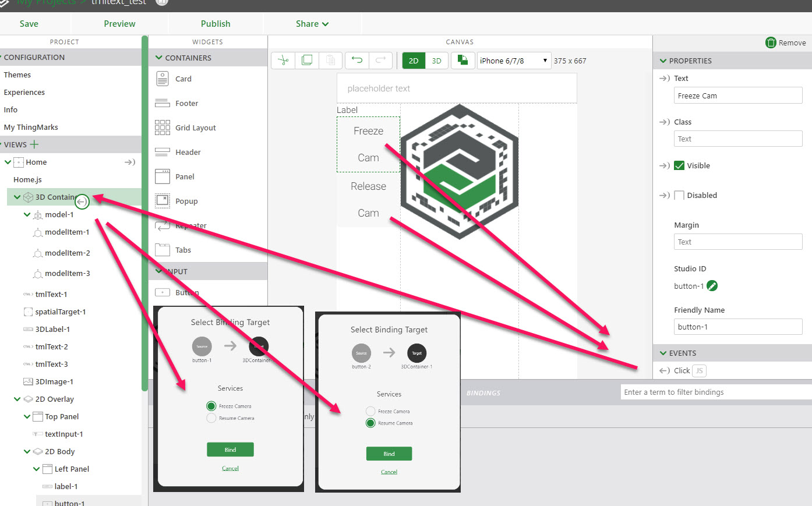Viewport: 812px width, 506px height.
Task: Enable the Disabled property checkbox
Action: click(679, 195)
